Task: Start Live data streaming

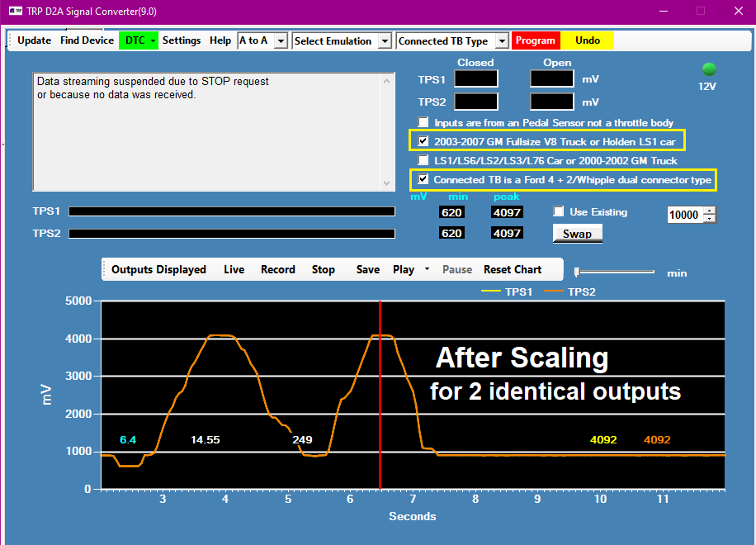Action: [234, 269]
